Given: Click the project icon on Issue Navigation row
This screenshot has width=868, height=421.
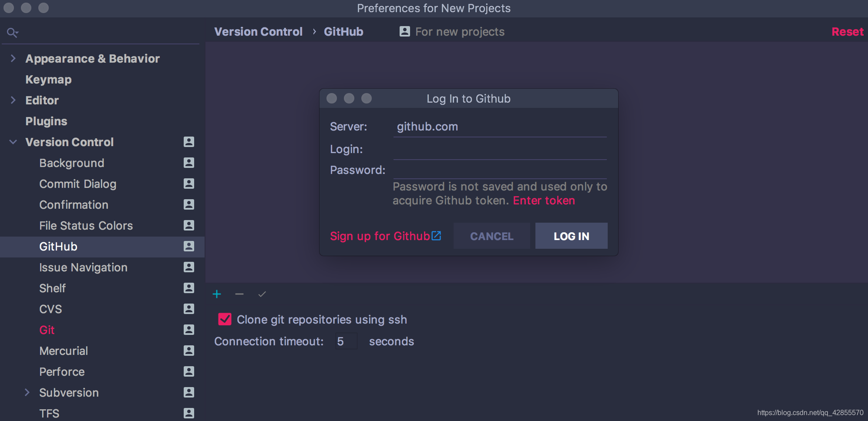Looking at the screenshot, I should coord(189,267).
